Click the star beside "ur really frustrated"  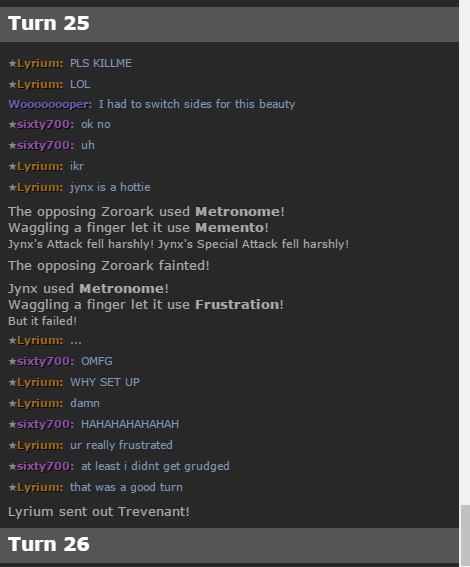(12, 445)
